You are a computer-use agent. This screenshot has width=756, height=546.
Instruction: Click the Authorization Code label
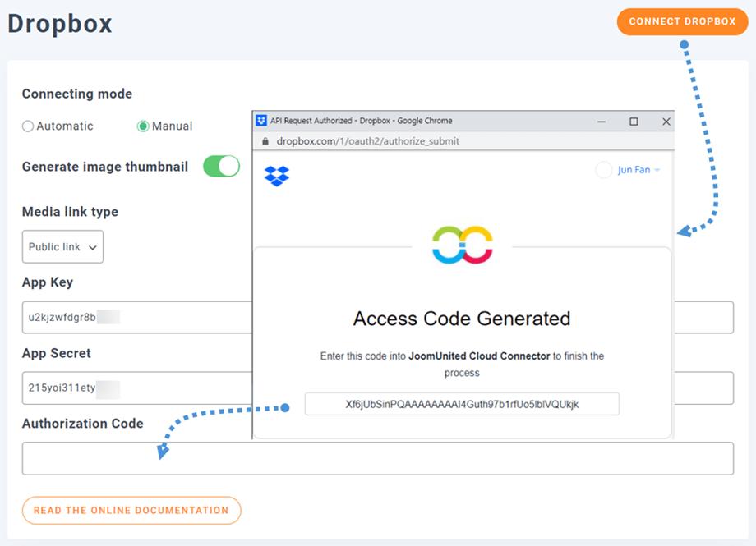[x=82, y=423]
